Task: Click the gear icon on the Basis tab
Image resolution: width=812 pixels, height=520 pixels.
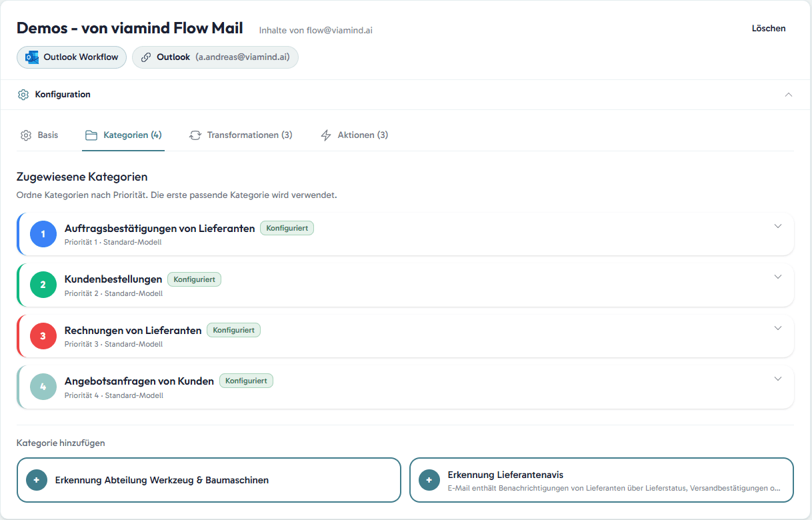Action: click(x=26, y=135)
